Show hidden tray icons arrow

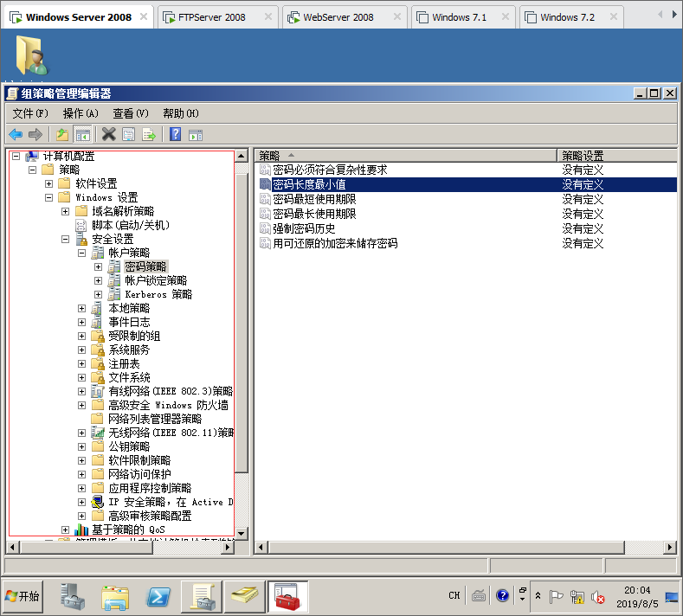(538, 596)
